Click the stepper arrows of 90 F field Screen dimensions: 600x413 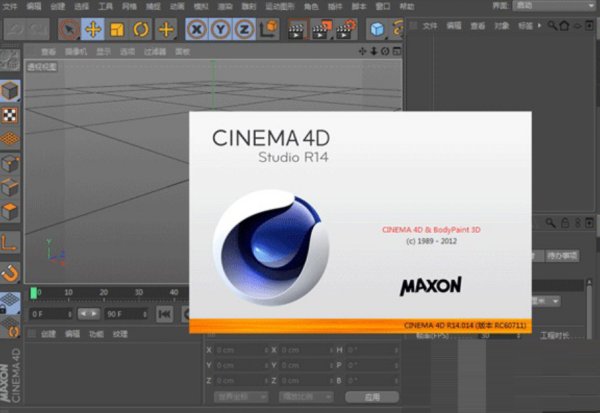145,314
